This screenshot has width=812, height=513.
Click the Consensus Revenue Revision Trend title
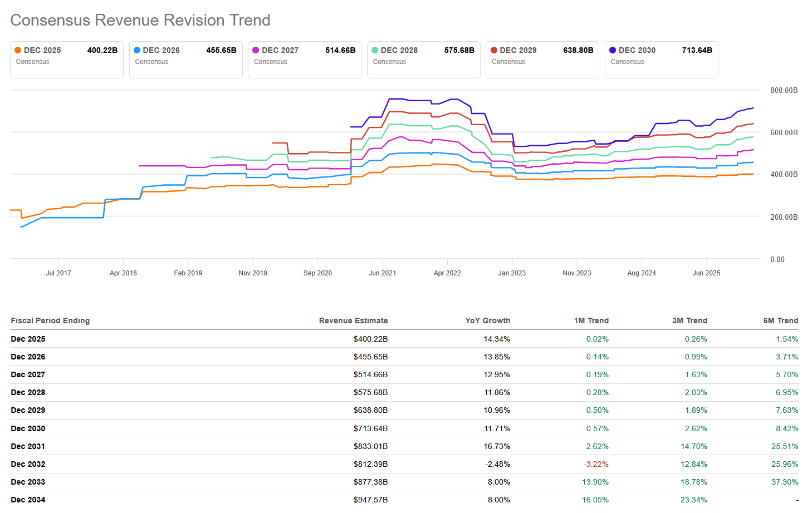140,20
